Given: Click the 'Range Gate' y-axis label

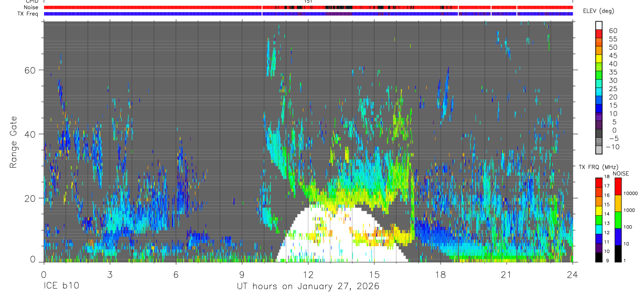Looking at the screenshot, I should pyautogui.click(x=13, y=142).
